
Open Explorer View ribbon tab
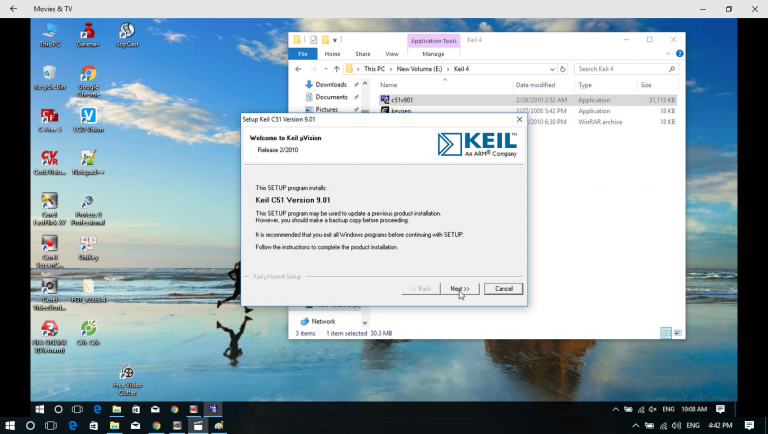(392, 54)
